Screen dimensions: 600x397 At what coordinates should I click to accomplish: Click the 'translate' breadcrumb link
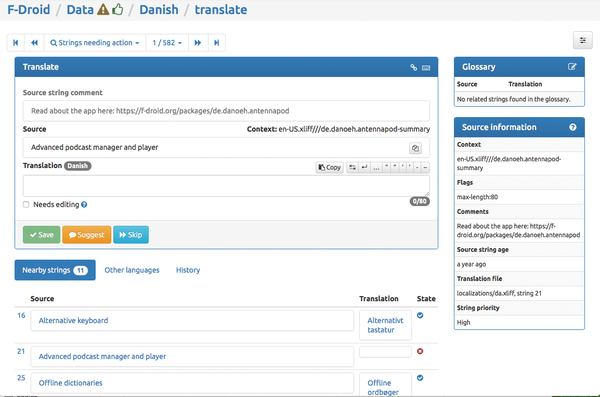221,10
